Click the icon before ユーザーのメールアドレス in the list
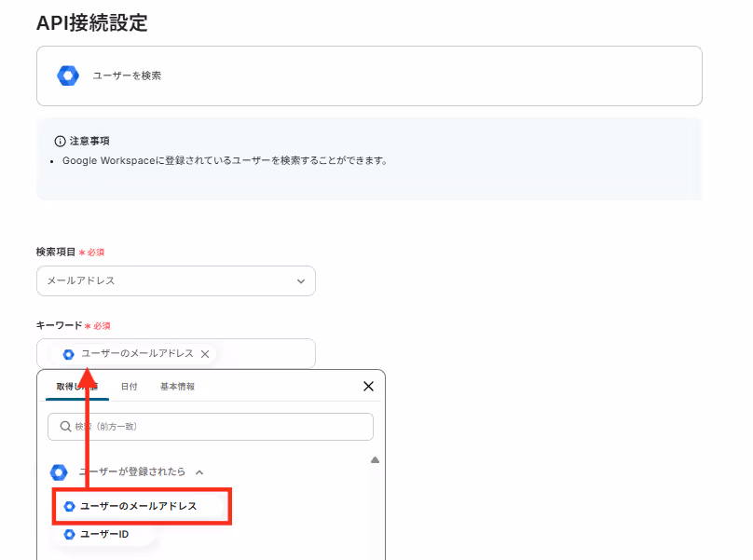753x560 pixels. (x=70, y=506)
